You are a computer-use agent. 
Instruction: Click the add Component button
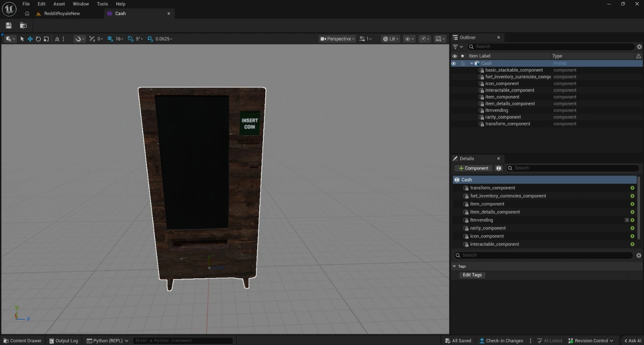click(473, 168)
